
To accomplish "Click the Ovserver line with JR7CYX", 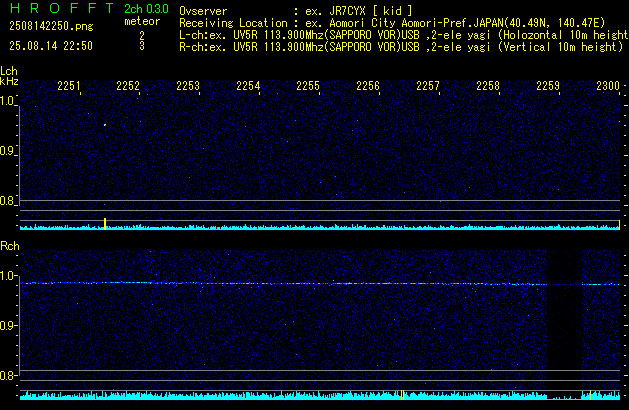I will pos(296,11).
